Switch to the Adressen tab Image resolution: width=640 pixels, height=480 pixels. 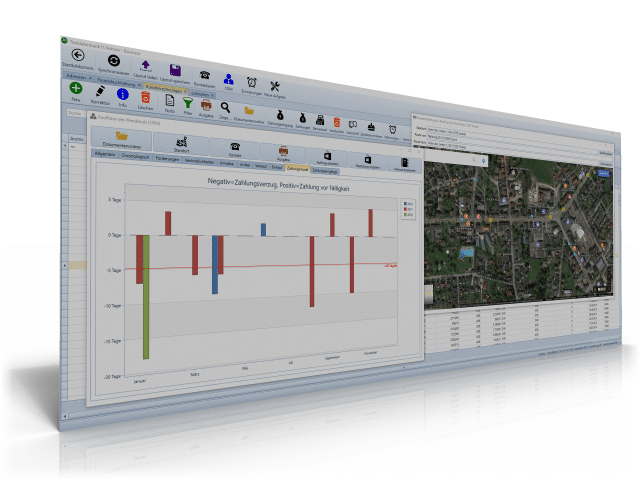[x=76, y=76]
